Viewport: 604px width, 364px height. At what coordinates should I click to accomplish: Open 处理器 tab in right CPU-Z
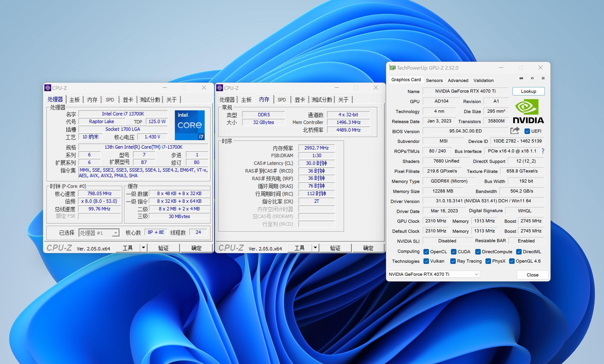227,100
